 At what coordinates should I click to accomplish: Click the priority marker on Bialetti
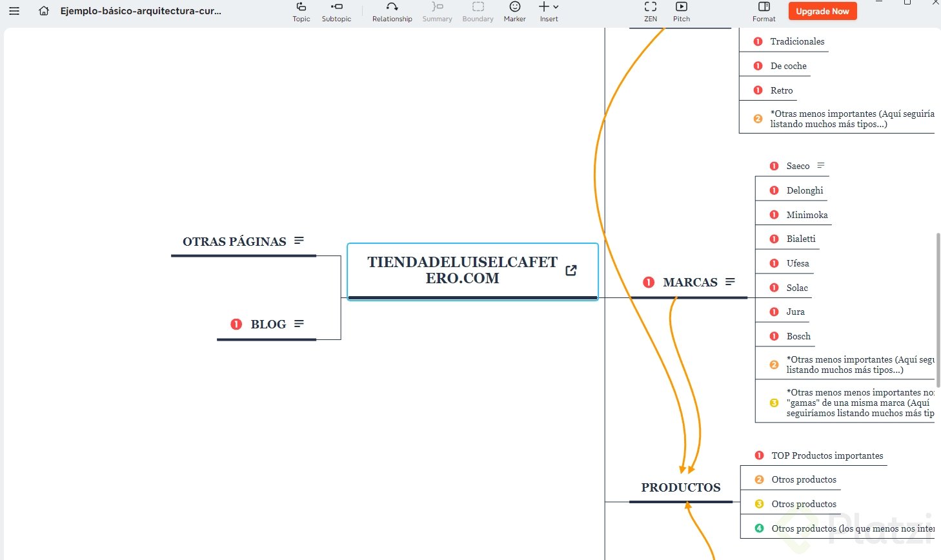(x=774, y=239)
